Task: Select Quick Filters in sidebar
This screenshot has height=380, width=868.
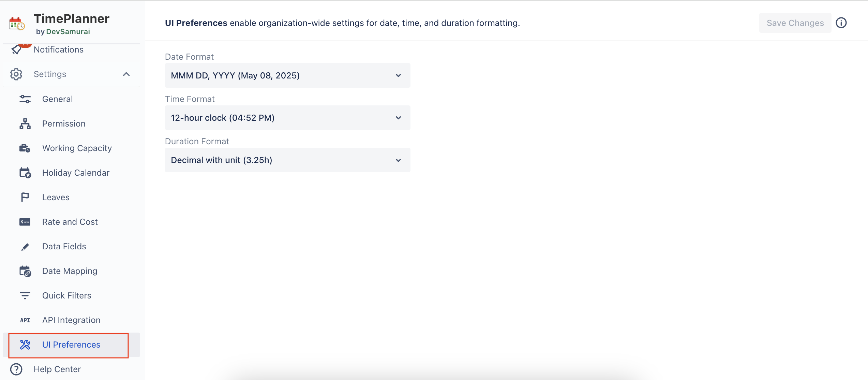Action: 67,295
